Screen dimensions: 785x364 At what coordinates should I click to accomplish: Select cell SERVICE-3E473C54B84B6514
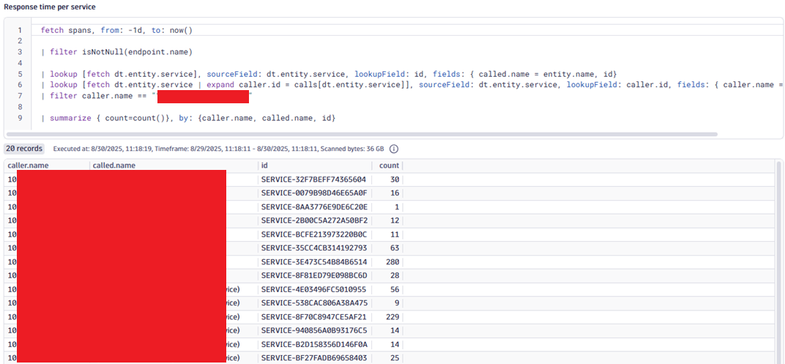[314, 261]
